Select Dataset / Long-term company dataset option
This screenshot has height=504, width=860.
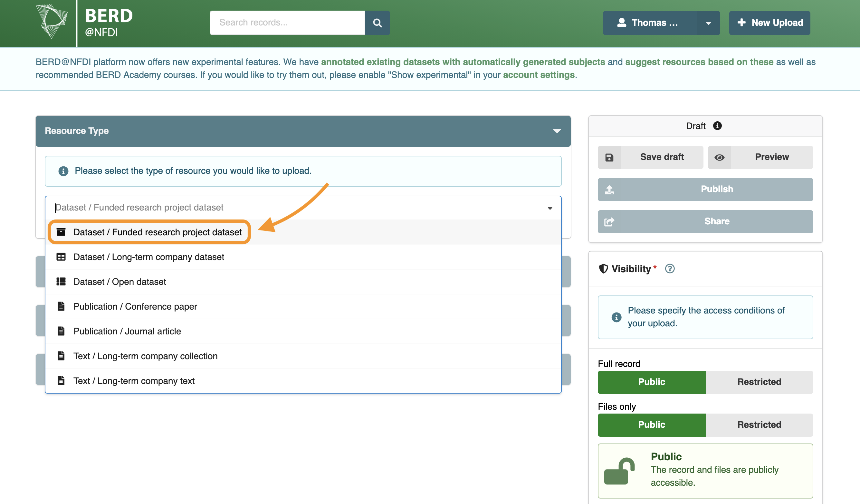pos(303,257)
